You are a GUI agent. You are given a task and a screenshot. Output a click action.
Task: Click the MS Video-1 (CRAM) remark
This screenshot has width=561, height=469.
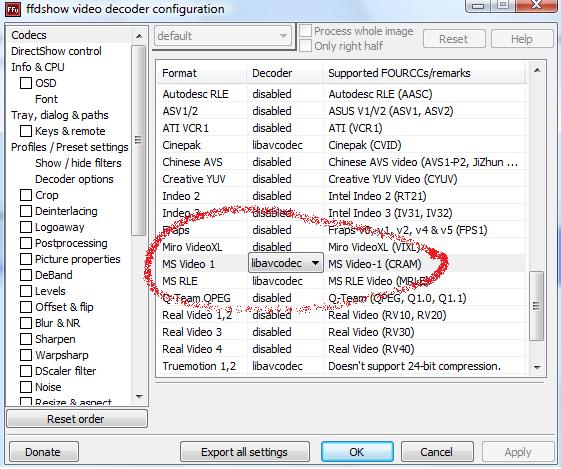point(375,264)
